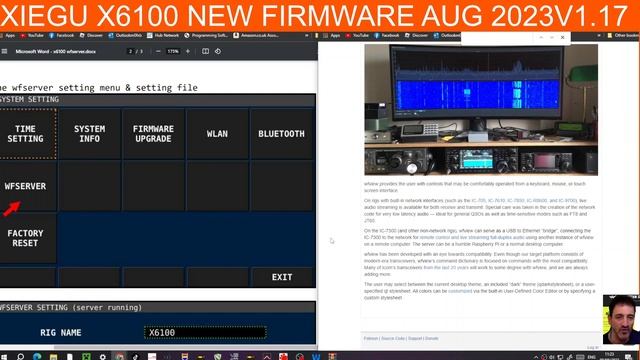Click the webcam overlay of presenter

point(621,320)
